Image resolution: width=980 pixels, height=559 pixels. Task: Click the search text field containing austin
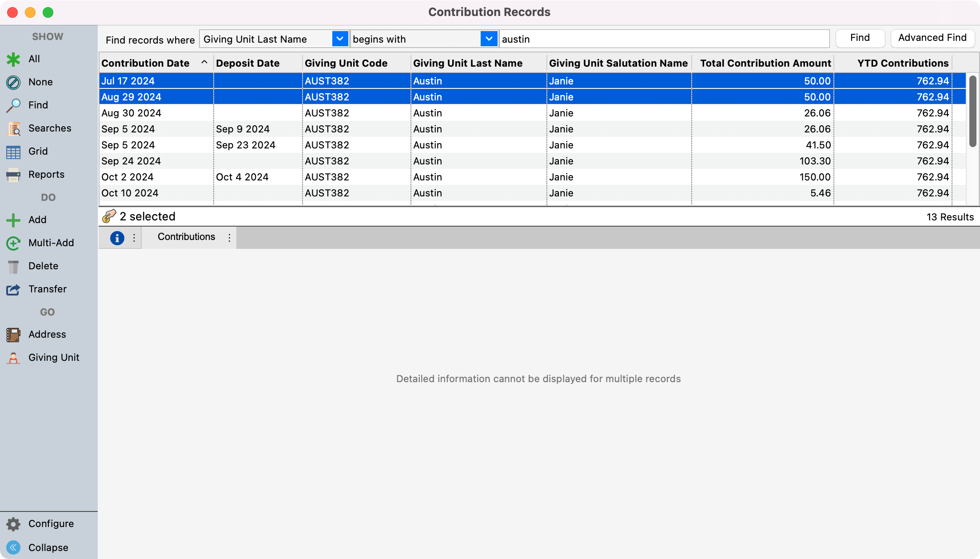tap(664, 39)
